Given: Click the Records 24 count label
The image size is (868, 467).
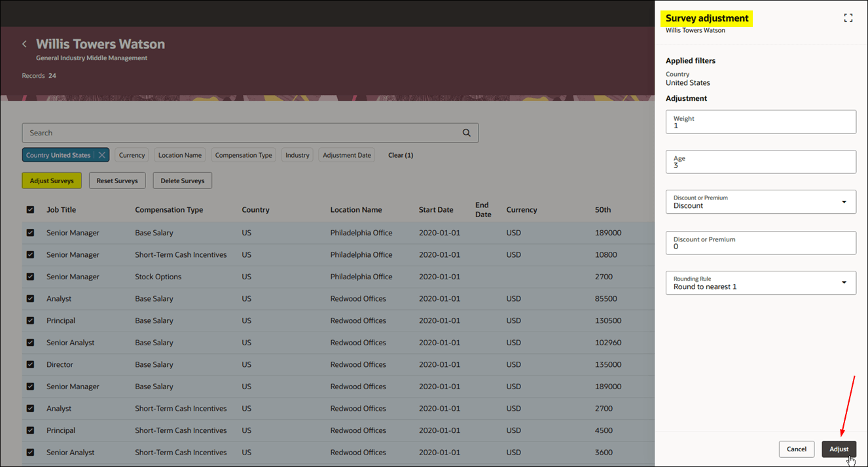Looking at the screenshot, I should tap(39, 76).
